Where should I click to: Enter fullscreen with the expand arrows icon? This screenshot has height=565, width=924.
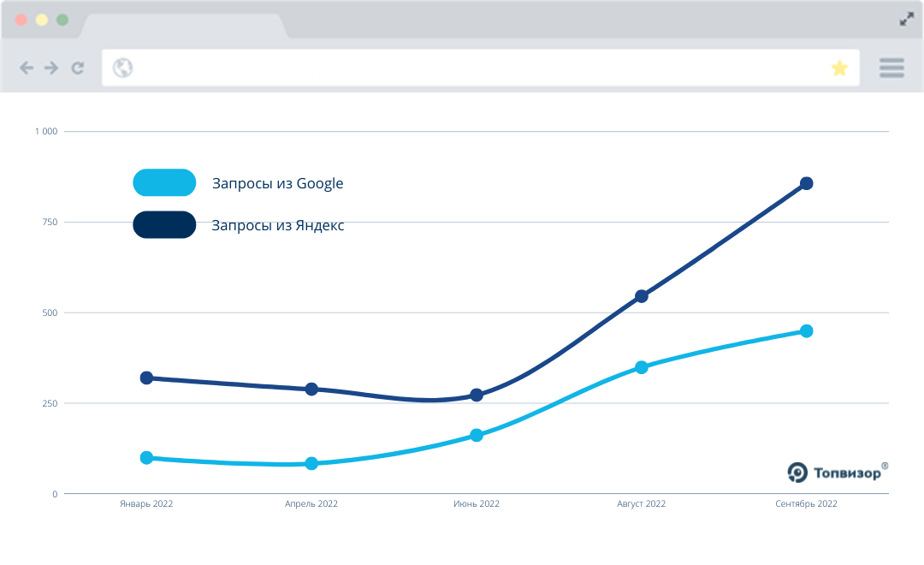(x=906, y=20)
